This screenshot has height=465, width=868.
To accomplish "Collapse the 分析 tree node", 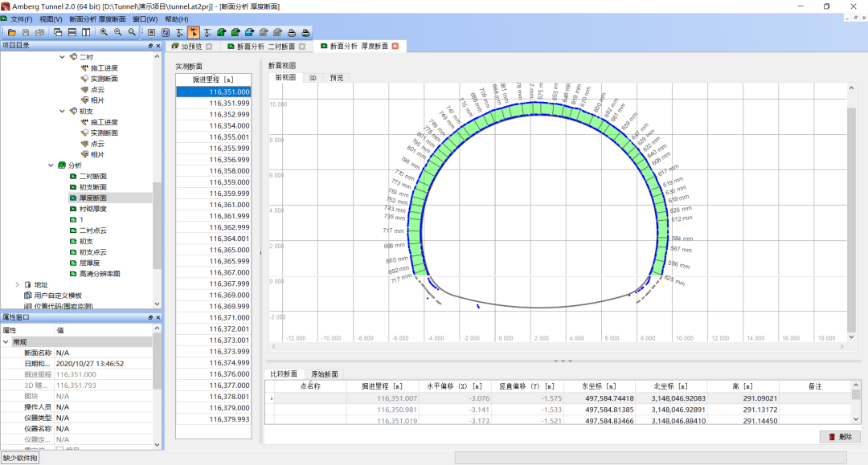I will pyautogui.click(x=51, y=165).
